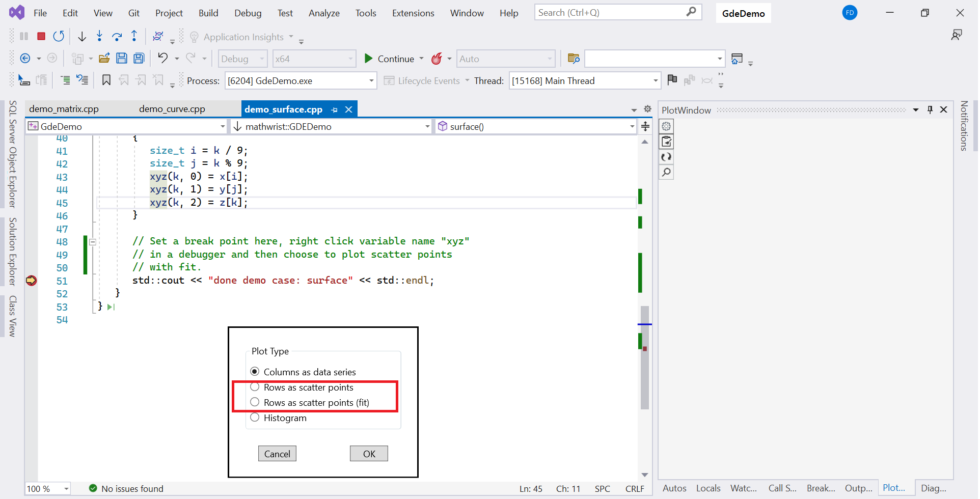Screen dimensions: 980x499
Task: Step Over the current statement
Action: pos(117,36)
